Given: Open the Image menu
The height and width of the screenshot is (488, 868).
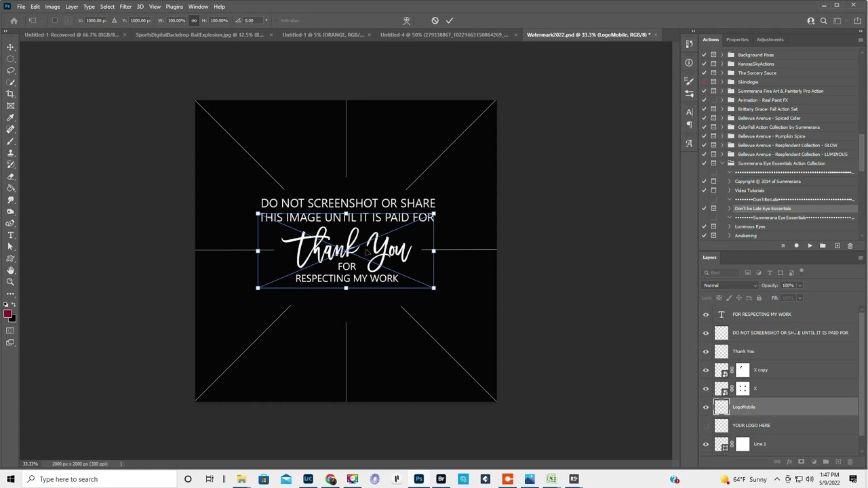Looking at the screenshot, I should (52, 7).
